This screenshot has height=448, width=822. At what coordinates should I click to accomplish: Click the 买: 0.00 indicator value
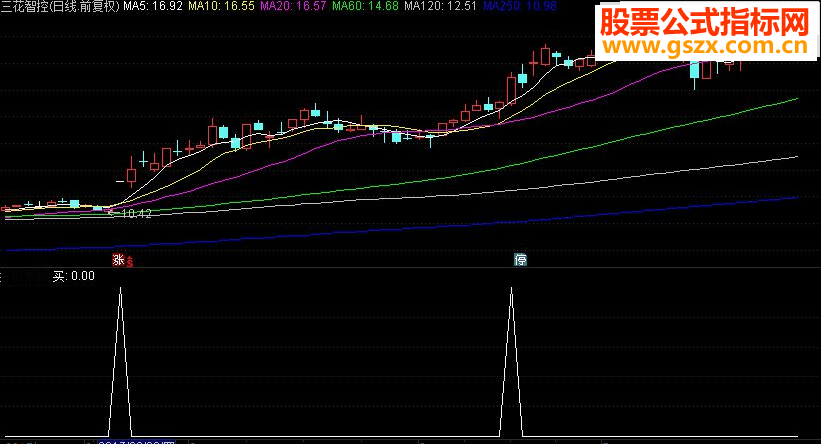[73, 276]
